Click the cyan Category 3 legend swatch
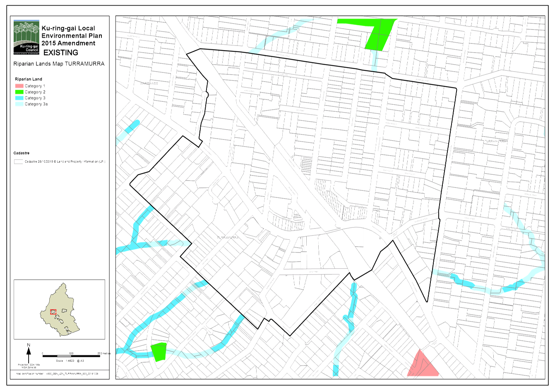555x392 pixels. (x=19, y=98)
